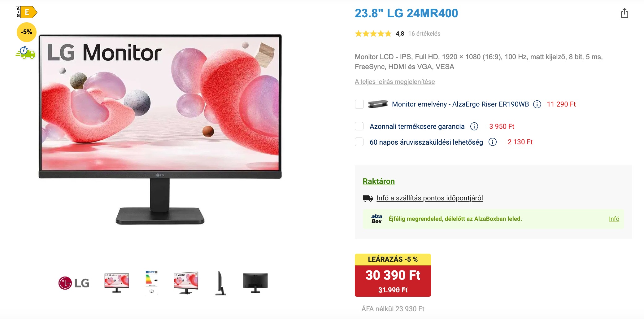
Task: Expand full description via A teljes leírás megjelenítése
Action: point(395,82)
